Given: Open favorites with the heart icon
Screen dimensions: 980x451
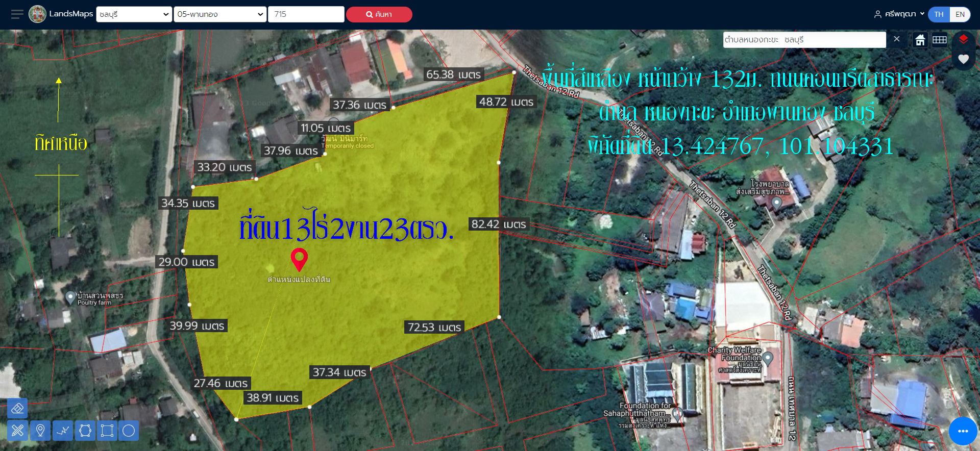Looking at the screenshot, I should click(963, 59).
